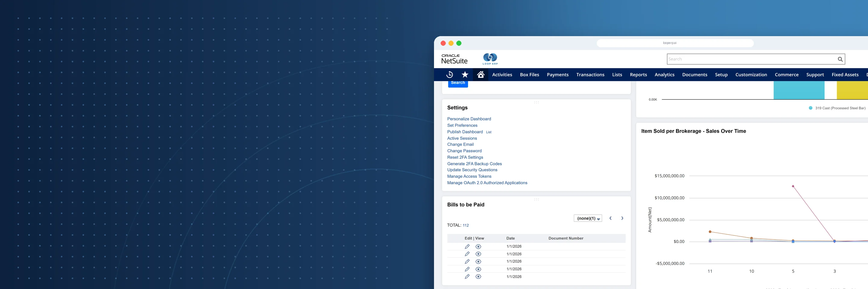Open the Set Preferences link
The width and height of the screenshot is (868, 289).
pos(462,125)
